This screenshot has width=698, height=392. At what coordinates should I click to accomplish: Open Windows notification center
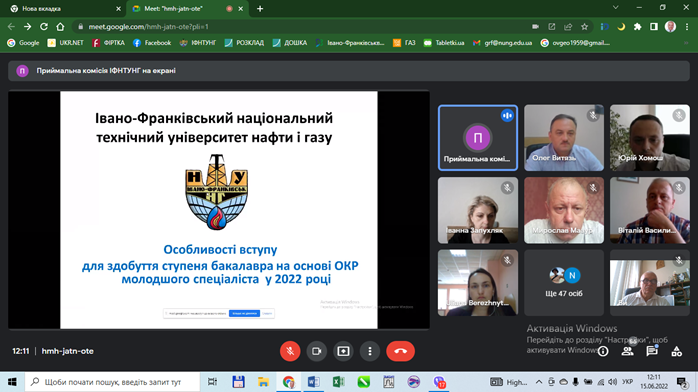tap(682, 382)
